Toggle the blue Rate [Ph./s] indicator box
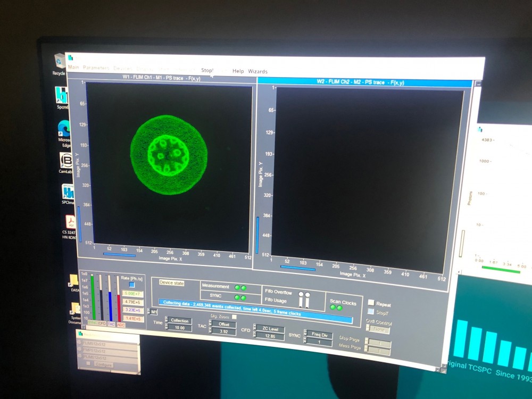The width and height of the screenshot is (532, 399). (x=132, y=285)
